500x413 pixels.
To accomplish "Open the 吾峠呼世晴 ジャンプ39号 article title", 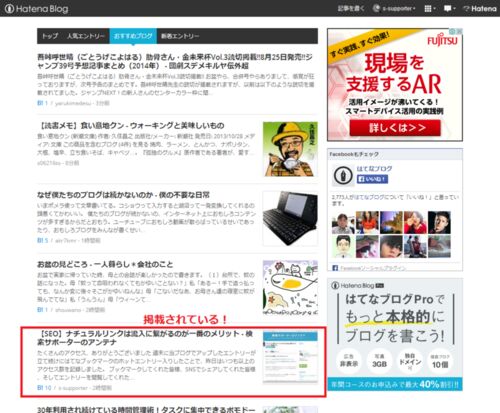I will (175, 61).
